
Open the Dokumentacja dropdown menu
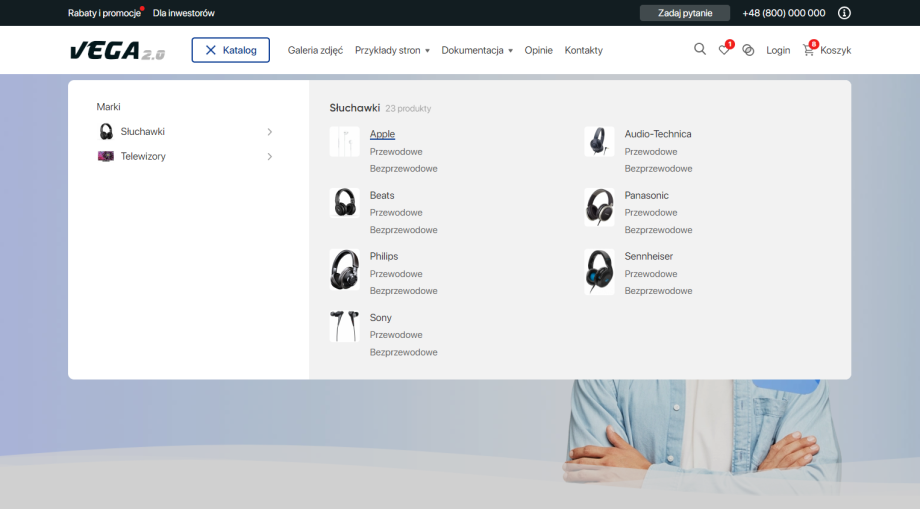tap(477, 50)
